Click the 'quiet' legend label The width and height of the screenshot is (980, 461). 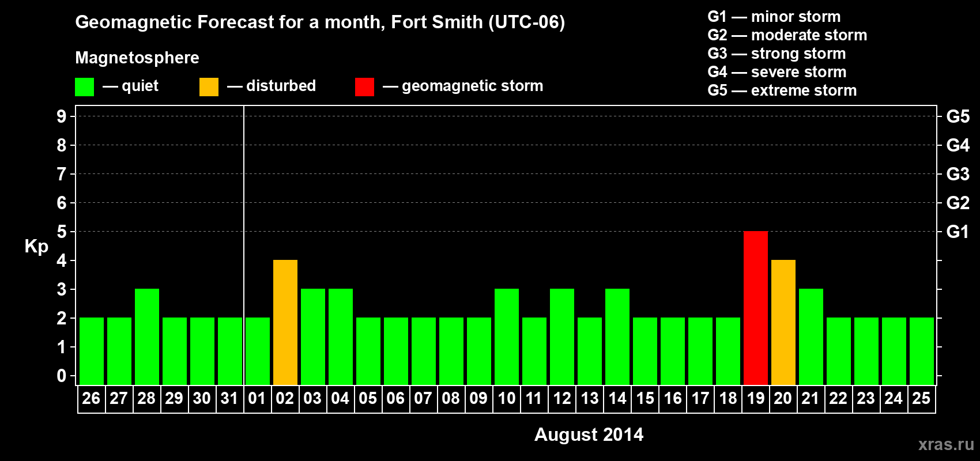(140, 86)
